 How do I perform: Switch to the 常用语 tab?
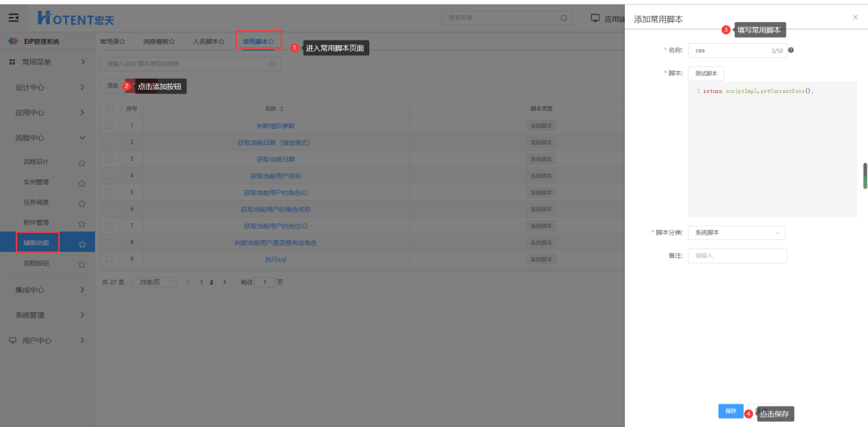tap(112, 42)
